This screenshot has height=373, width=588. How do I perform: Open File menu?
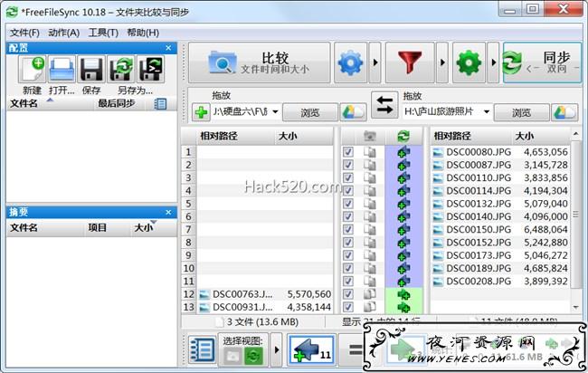[x=24, y=33]
